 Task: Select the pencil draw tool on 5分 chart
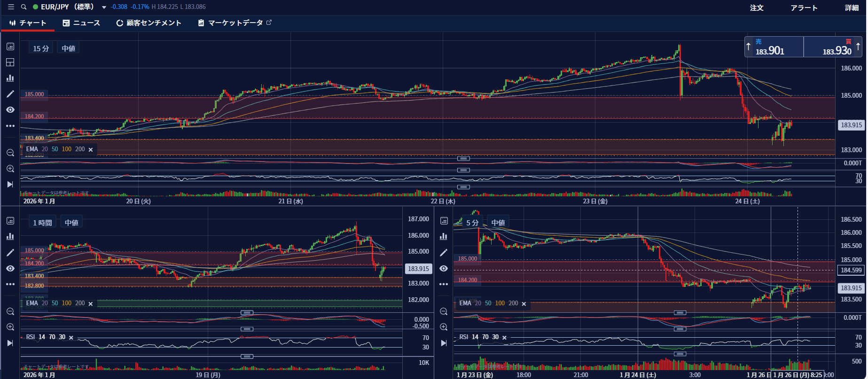444,253
